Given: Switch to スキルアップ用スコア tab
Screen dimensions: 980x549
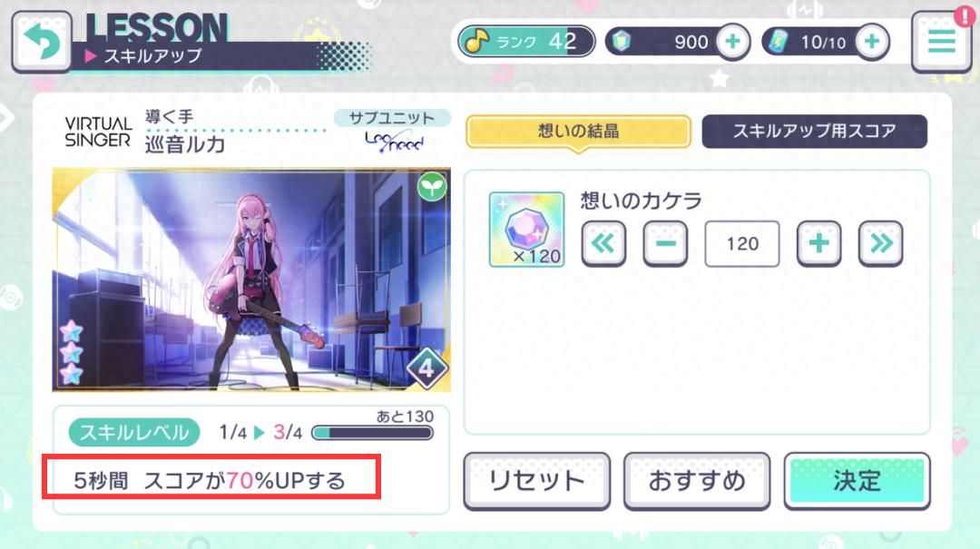Looking at the screenshot, I should click(814, 132).
